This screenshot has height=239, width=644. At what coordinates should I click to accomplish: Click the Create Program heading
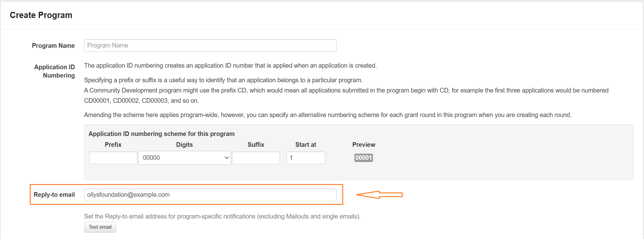tap(41, 15)
